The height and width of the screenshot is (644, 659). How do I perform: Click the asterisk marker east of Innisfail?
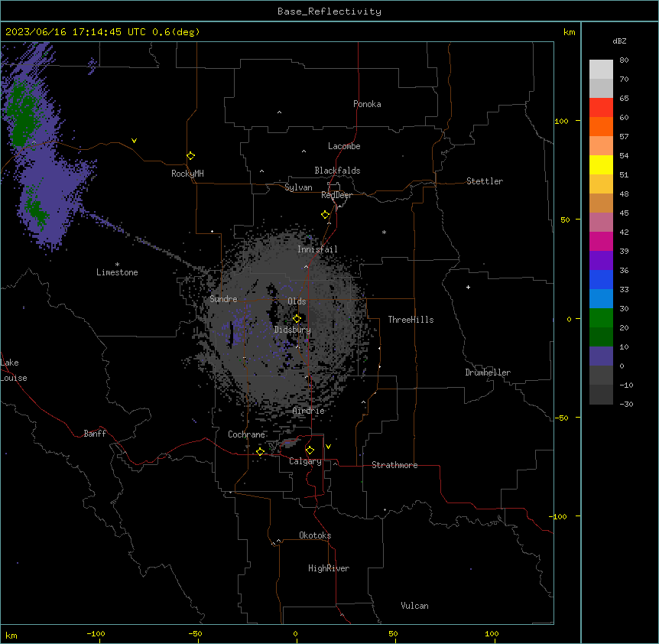(x=384, y=233)
